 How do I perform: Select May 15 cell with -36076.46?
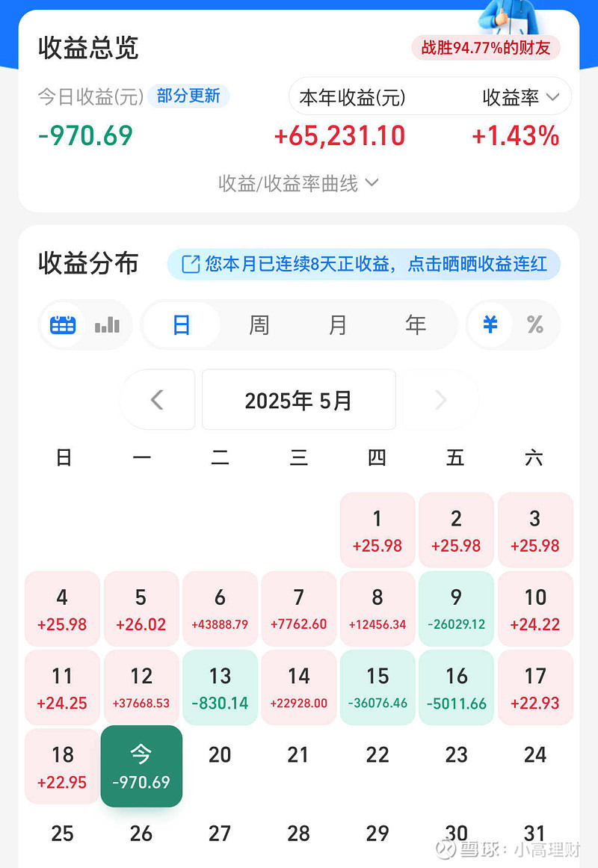point(377,687)
